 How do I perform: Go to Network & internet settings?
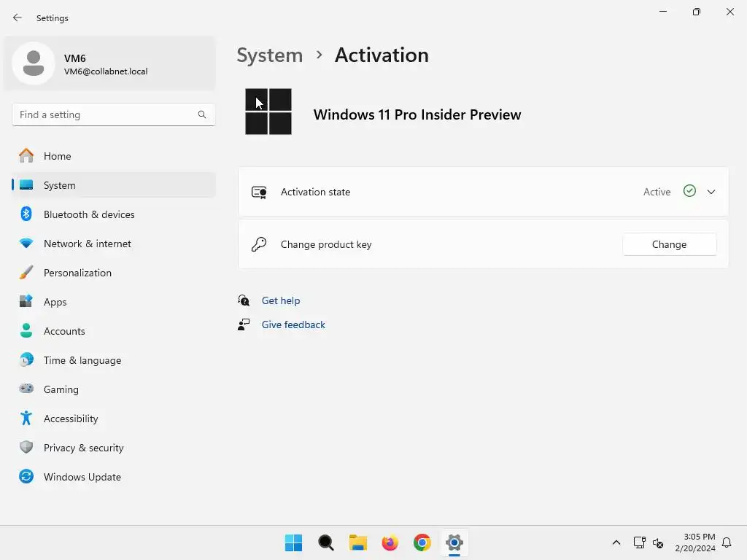point(113,244)
